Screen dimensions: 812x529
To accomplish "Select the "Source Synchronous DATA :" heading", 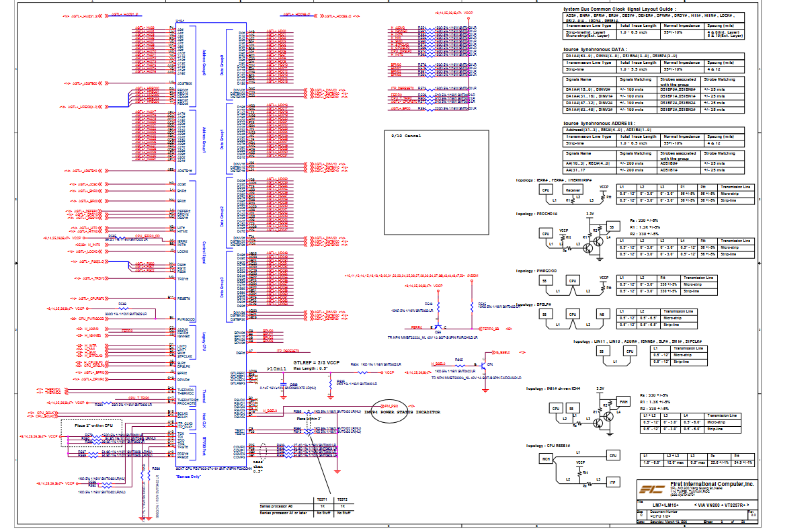I will click(x=596, y=49).
